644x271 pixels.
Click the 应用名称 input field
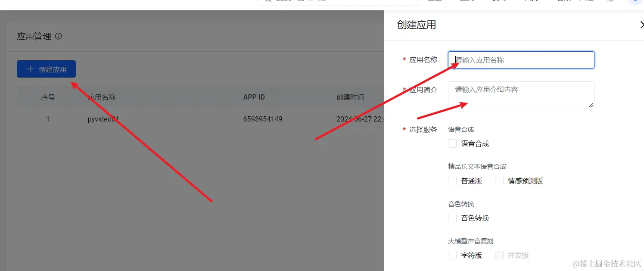521,60
